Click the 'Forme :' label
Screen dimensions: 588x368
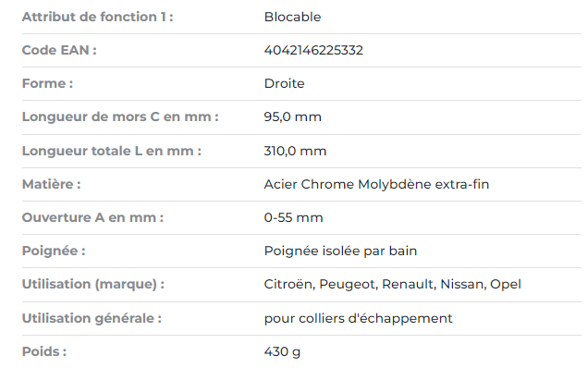[48, 83]
